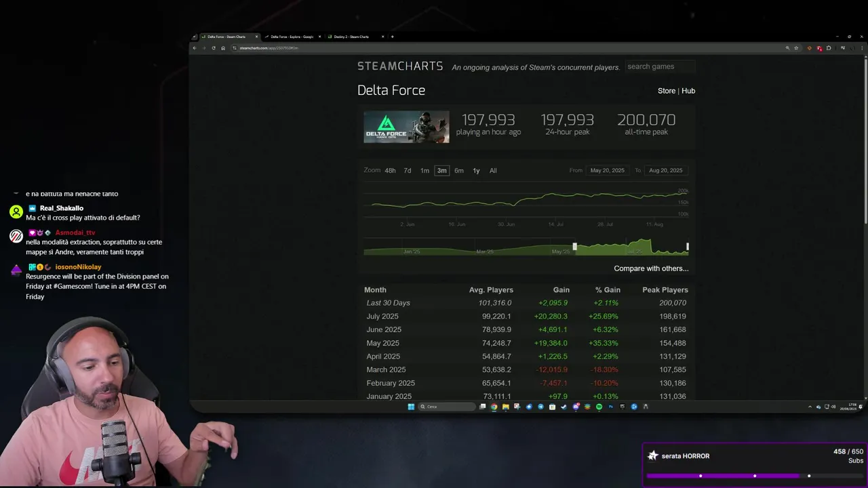Viewport: 868px width, 488px height.
Task: Open the taskbar clock and date
Action: coord(848,407)
